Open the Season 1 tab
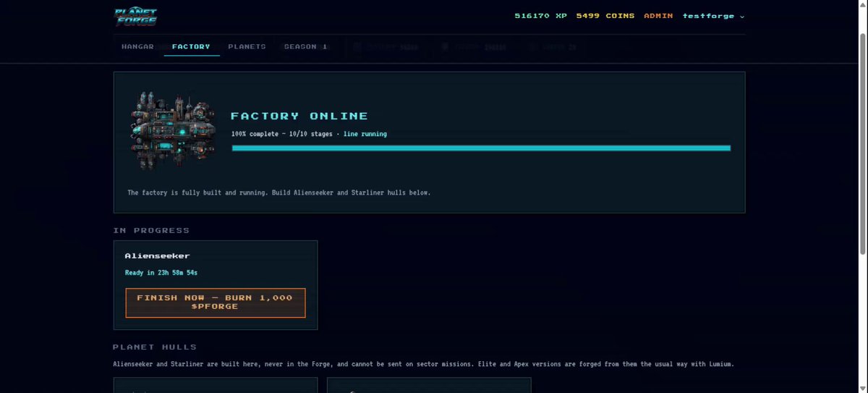Screen dimensions: 868x393 pyautogui.click(x=305, y=46)
